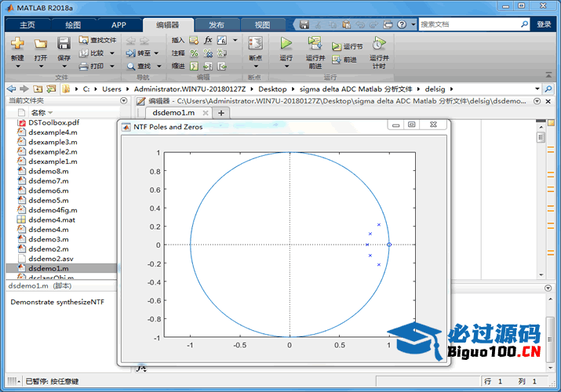Click the editor vertical scrollbar down arrow
The image size is (561, 392).
541,275
